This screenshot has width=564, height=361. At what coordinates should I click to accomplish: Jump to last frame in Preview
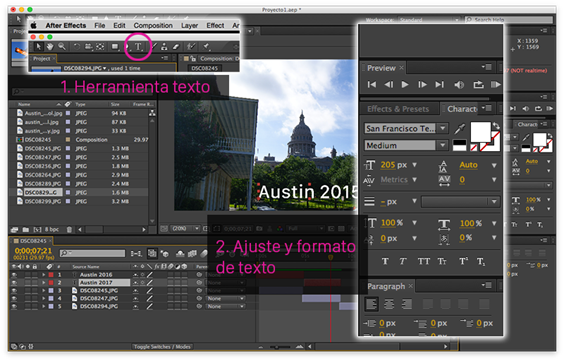[x=439, y=84]
